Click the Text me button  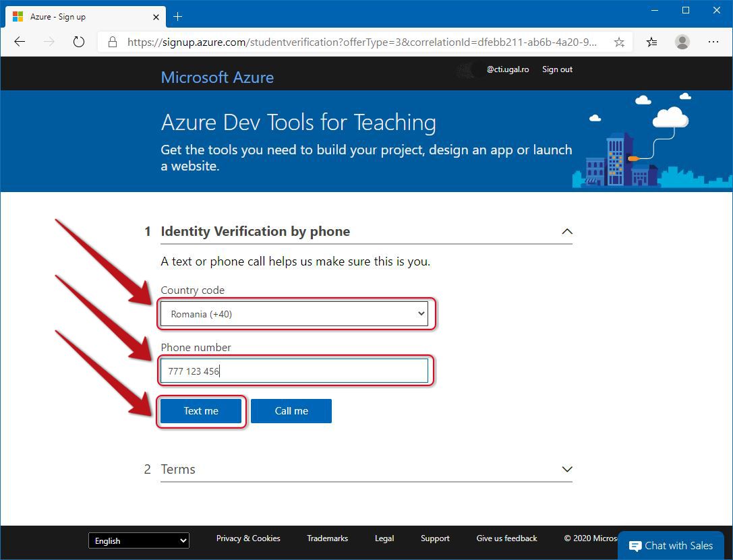[201, 411]
